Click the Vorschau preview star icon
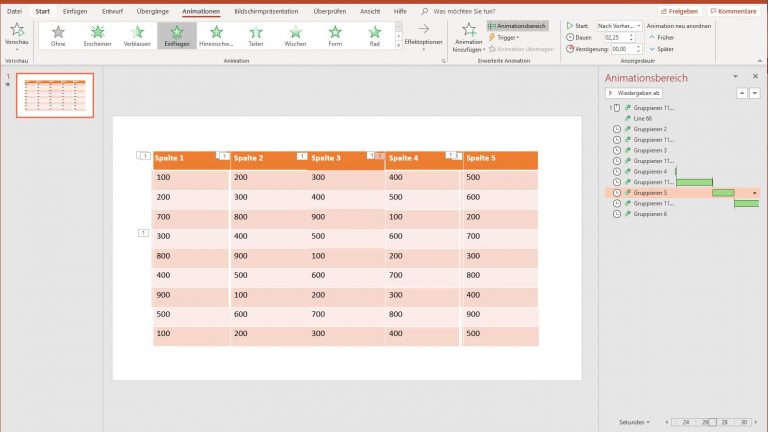768x432 pixels. pos(17,30)
